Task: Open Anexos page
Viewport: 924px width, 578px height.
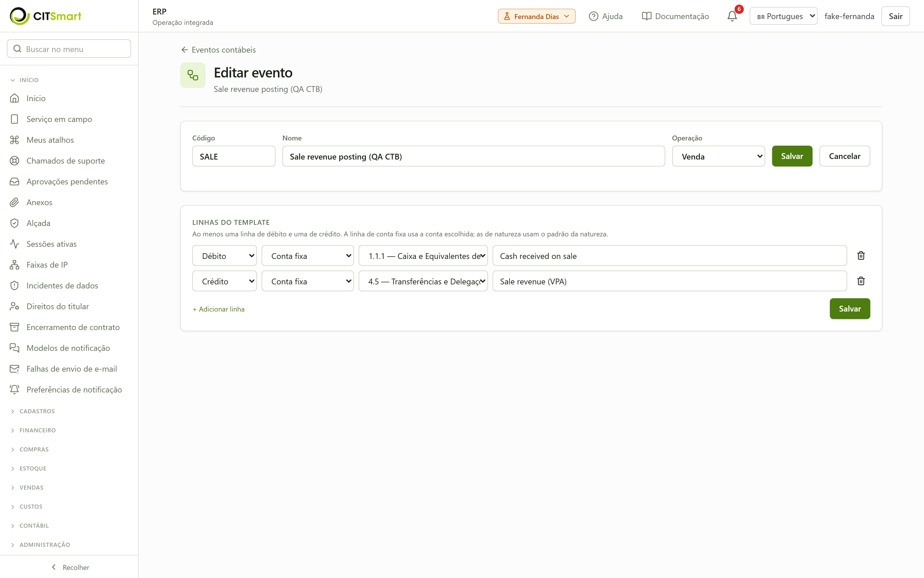Action: coord(39,202)
